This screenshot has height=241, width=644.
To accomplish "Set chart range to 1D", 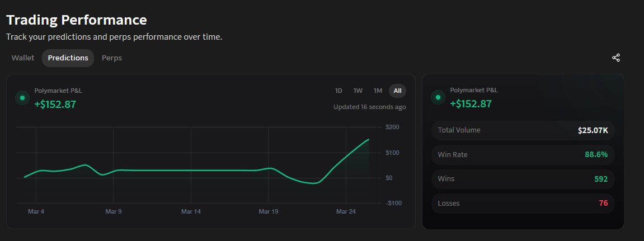I will coord(339,91).
